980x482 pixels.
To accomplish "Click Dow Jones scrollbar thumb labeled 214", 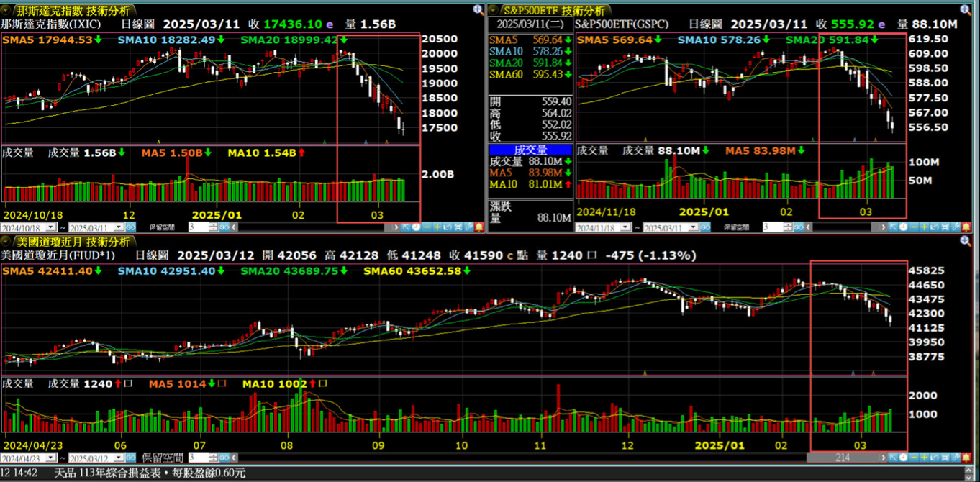I will [x=843, y=458].
